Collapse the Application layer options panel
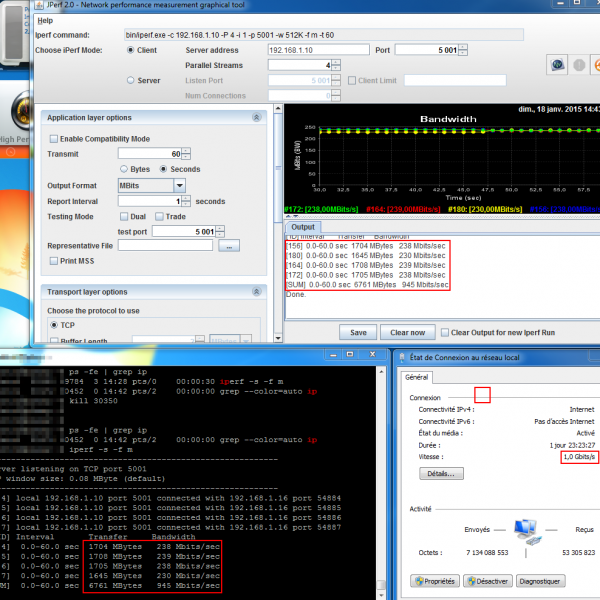 coord(255,118)
